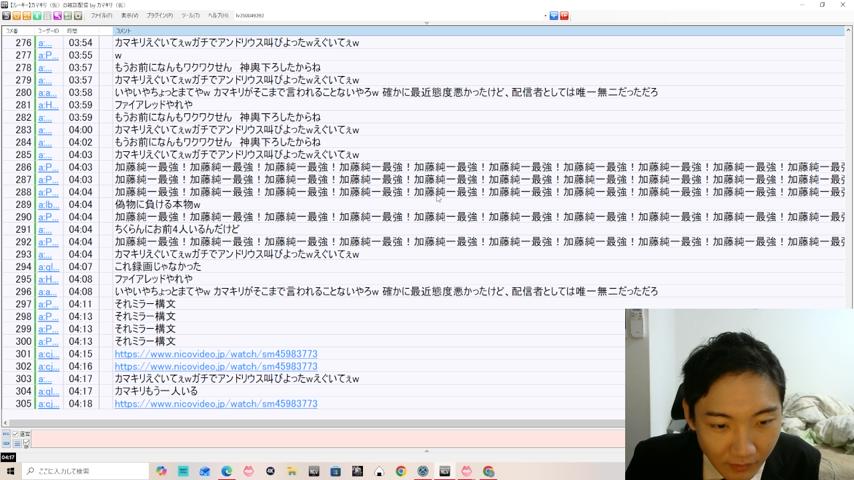Open nicovideo link in comment 302
854x480 pixels.
point(216,367)
